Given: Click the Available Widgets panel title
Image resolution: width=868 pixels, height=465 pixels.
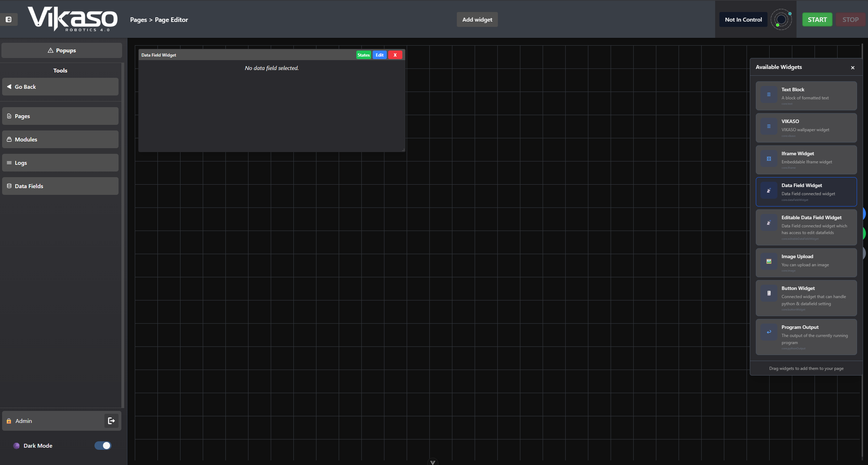Looking at the screenshot, I should (x=779, y=67).
